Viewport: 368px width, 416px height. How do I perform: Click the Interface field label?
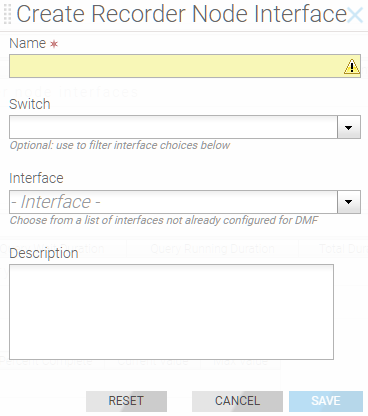pyautogui.click(x=36, y=178)
